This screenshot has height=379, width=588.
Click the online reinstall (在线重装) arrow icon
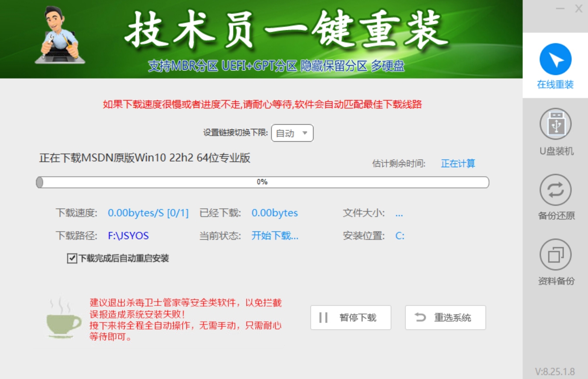click(555, 59)
